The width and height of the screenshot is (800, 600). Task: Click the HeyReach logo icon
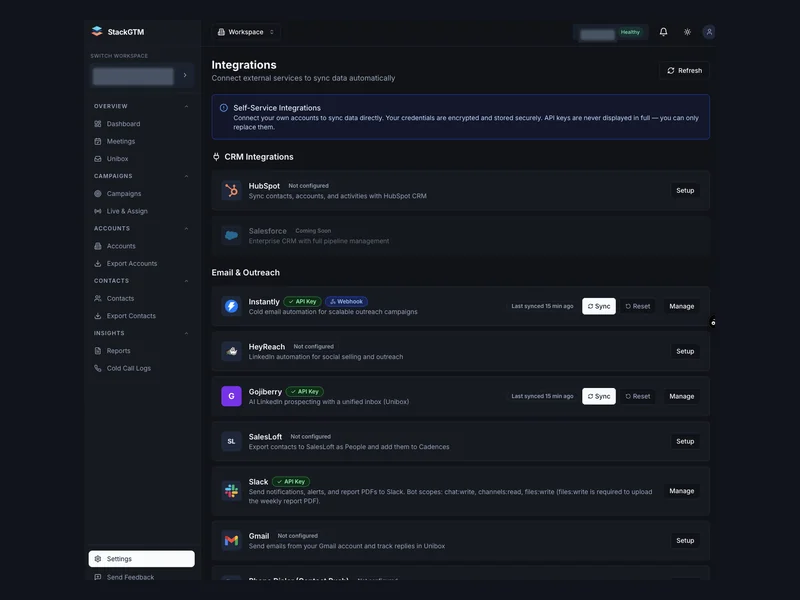[232, 351]
